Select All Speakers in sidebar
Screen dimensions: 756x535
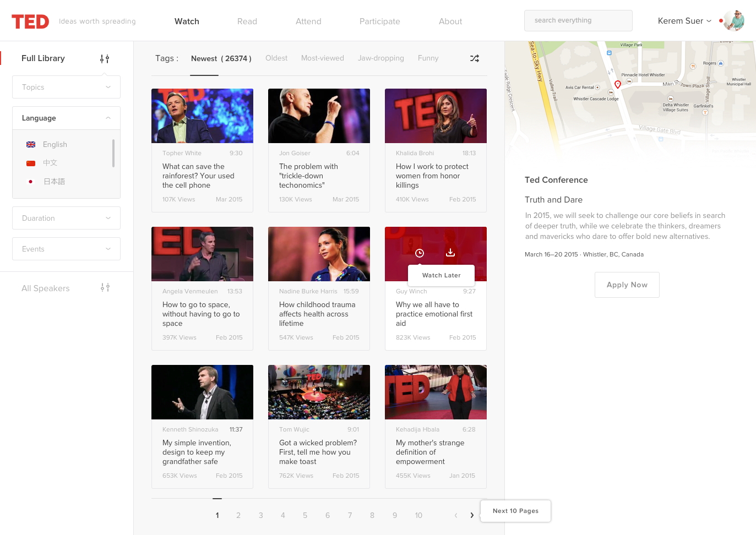pyautogui.click(x=46, y=288)
